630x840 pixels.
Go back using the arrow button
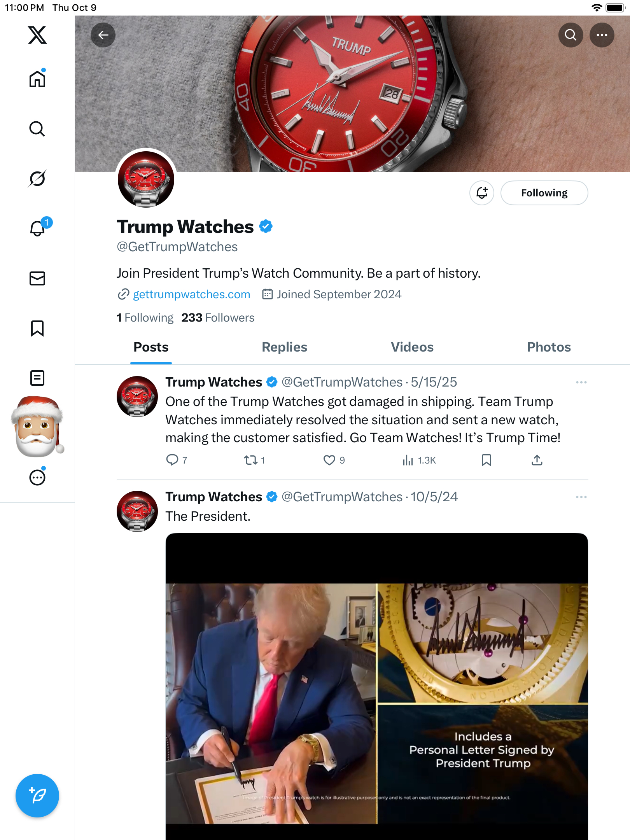click(103, 35)
